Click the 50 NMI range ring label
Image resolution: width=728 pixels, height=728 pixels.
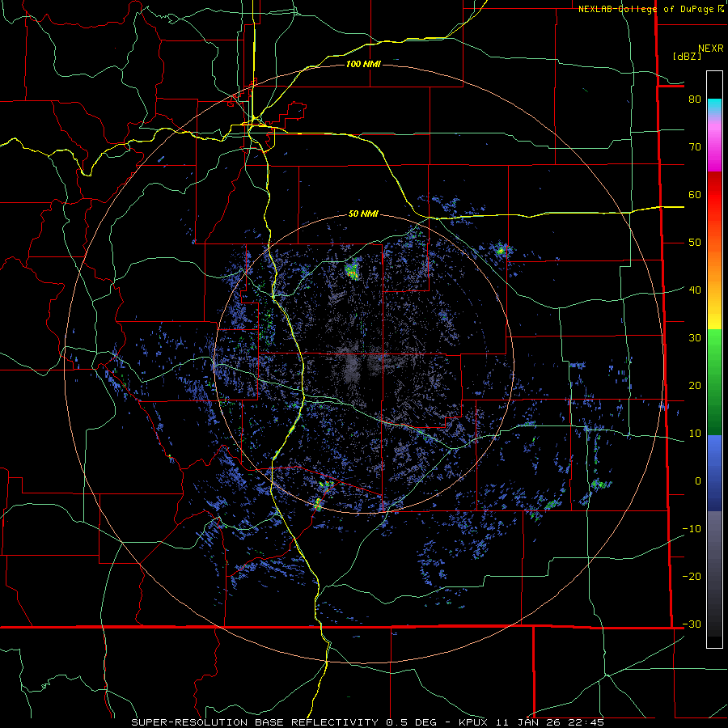point(363,214)
